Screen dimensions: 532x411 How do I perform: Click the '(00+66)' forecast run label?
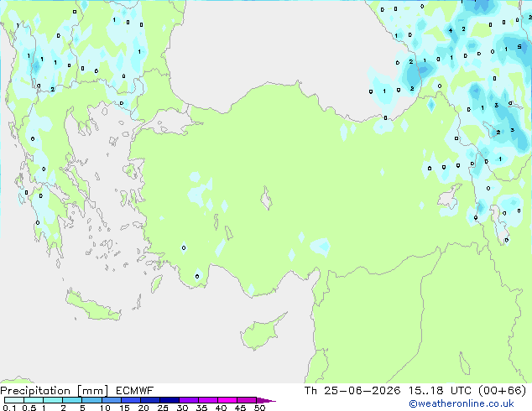[502, 391]
